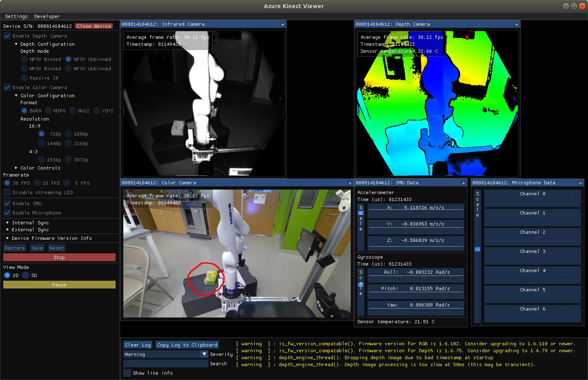Viewport: 588px width, 380px height.
Task: Select 720p resolution
Action: click(x=42, y=134)
